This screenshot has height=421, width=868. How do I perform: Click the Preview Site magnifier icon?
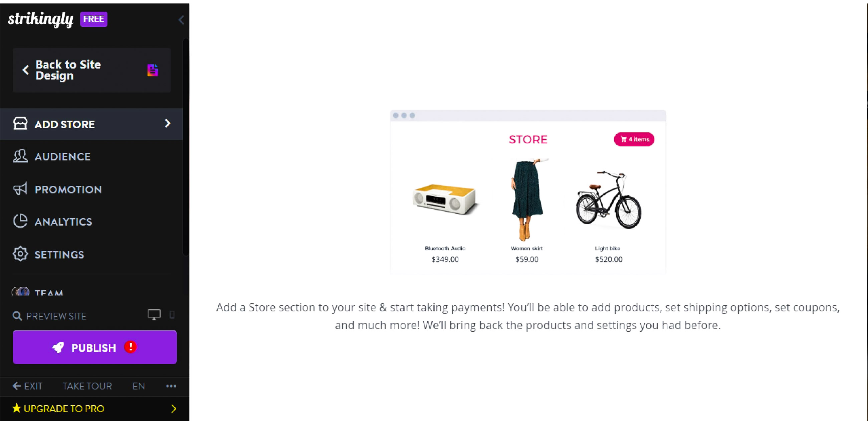click(16, 315)
